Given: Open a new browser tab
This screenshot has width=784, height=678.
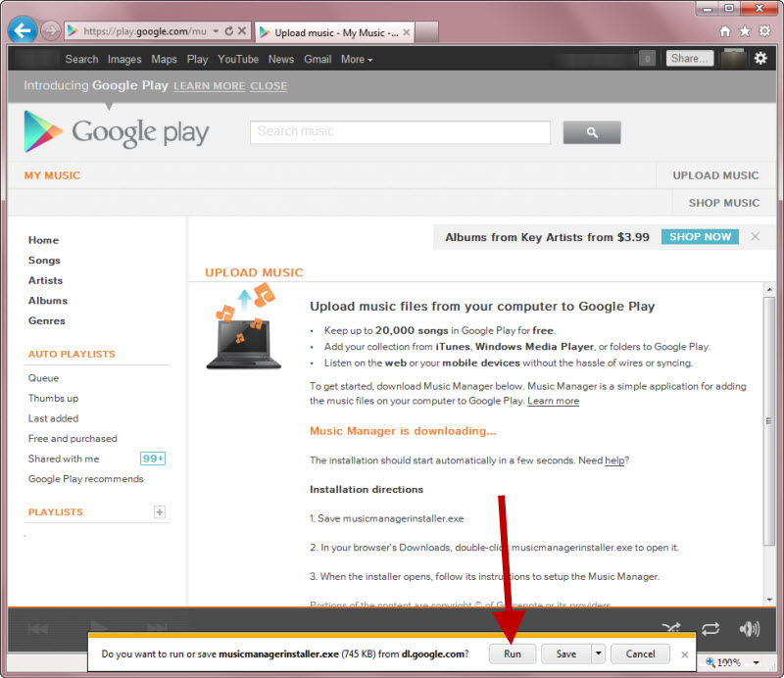Looking at the screenshot, I should (x=426, y=32).
